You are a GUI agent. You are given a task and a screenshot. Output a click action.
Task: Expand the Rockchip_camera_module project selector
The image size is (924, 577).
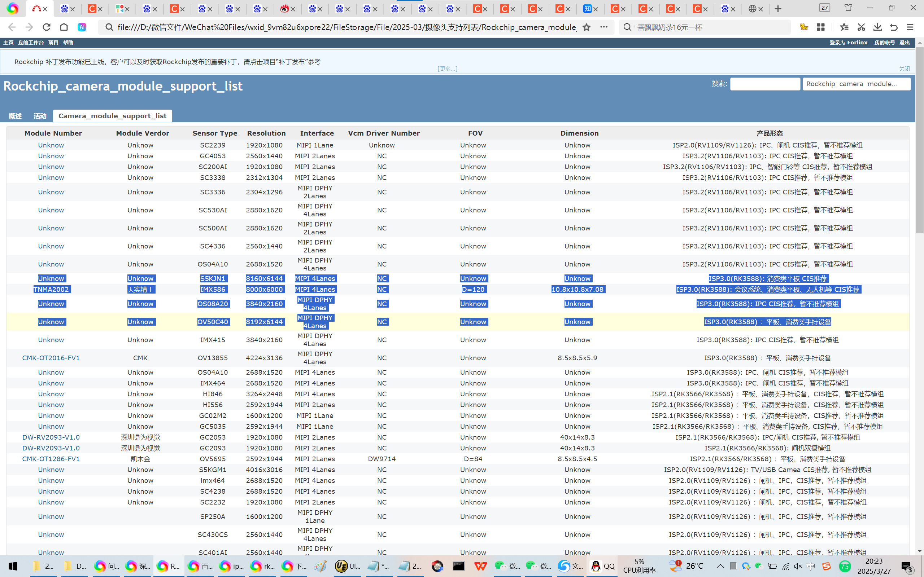pyautogui.click(x=856, y=84)
